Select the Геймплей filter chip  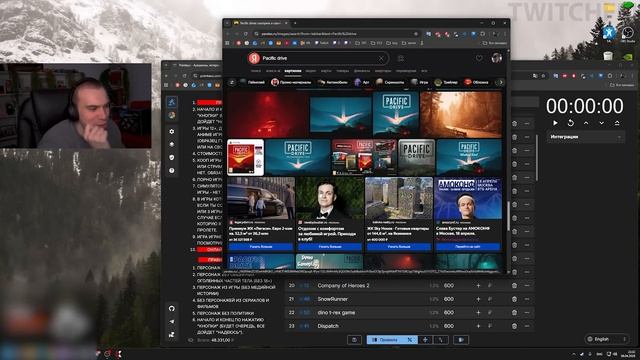point(253,82)
